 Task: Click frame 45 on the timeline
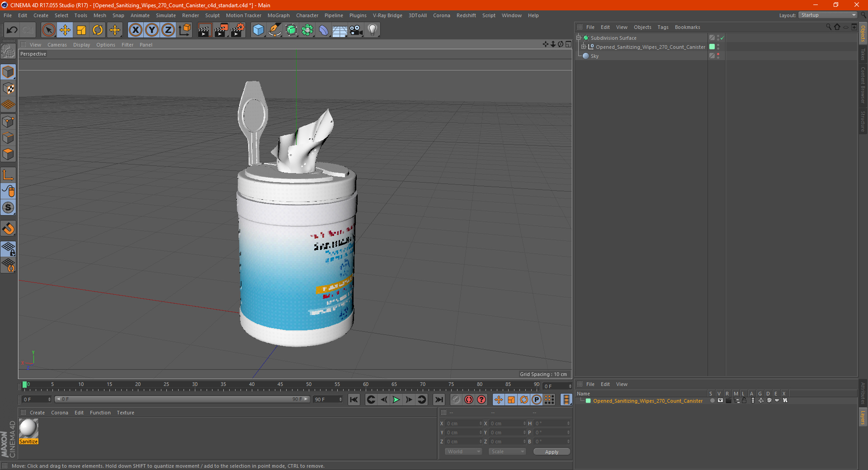(280, 385)
